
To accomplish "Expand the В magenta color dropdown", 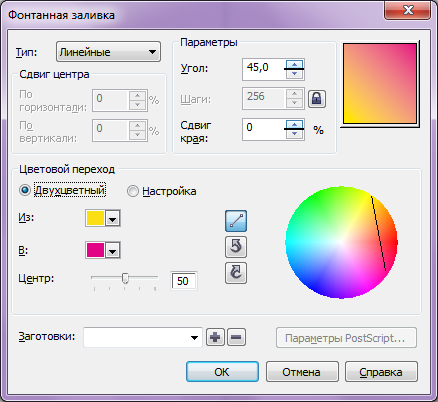I will 113,250.
